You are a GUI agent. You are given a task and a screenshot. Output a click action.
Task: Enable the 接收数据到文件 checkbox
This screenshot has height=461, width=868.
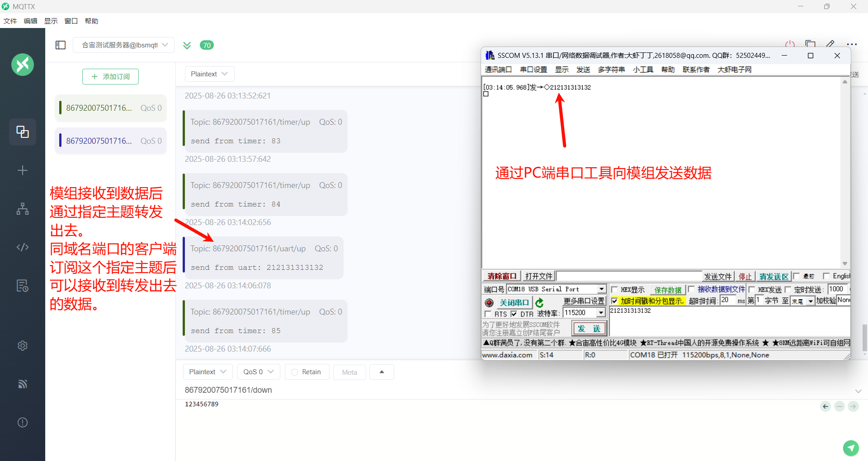coord(691,289)
